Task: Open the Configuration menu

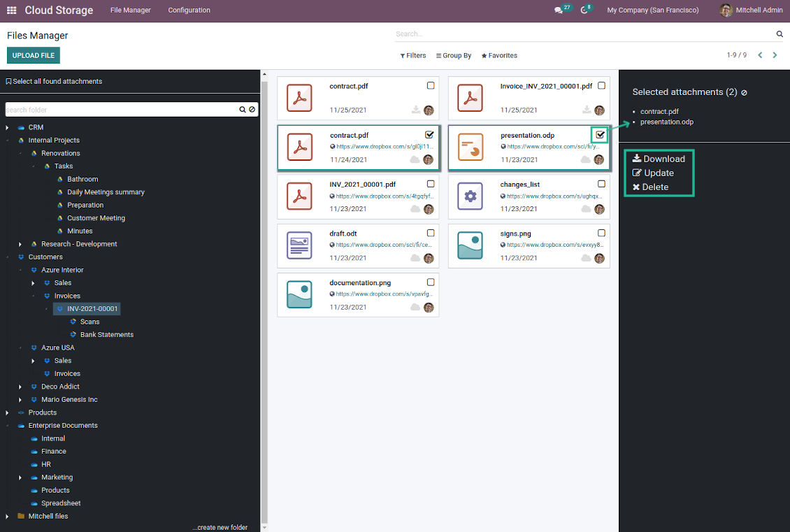Action: (189, 10)
